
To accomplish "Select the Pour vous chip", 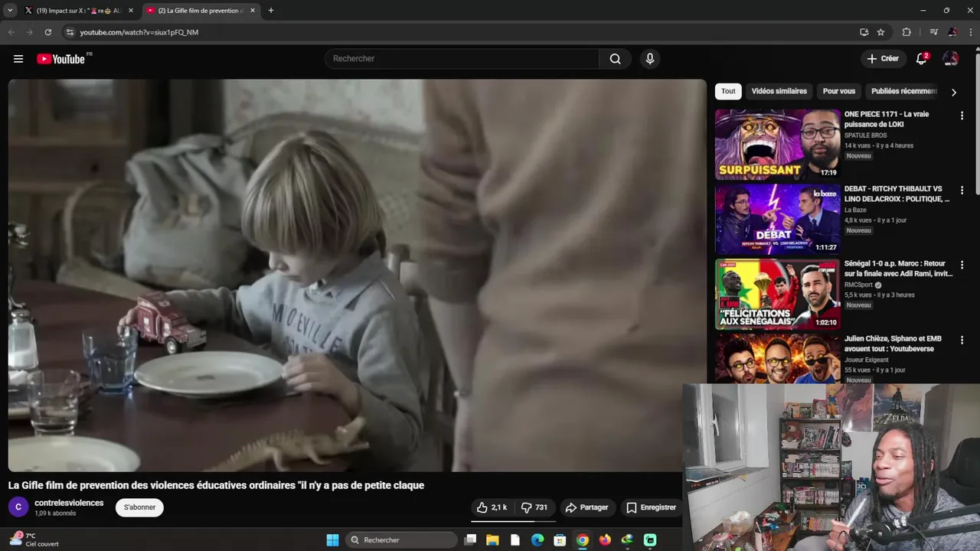I will pos(838,91).
